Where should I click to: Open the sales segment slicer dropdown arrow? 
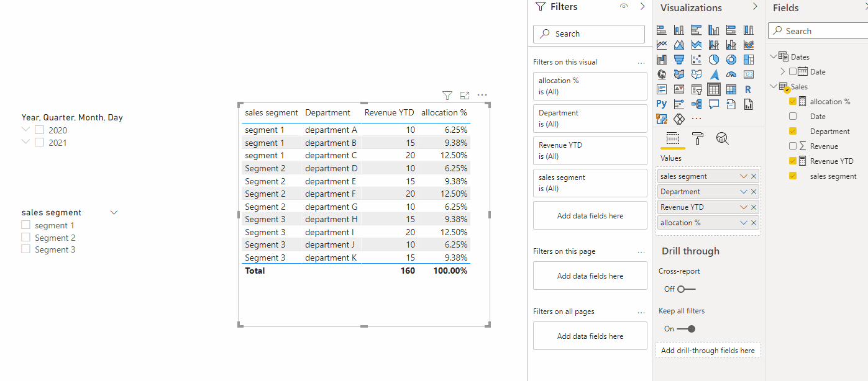point(114,212)
